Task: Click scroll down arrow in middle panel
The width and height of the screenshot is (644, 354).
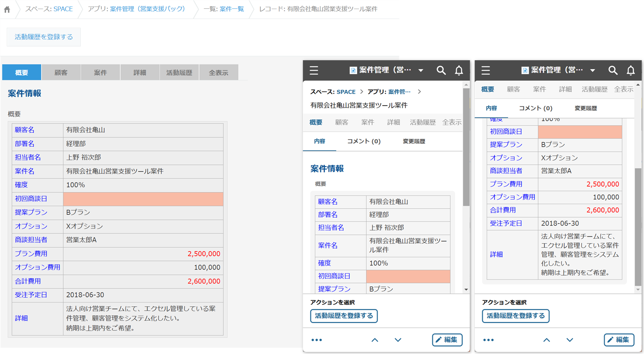Action: coord(466,290)
